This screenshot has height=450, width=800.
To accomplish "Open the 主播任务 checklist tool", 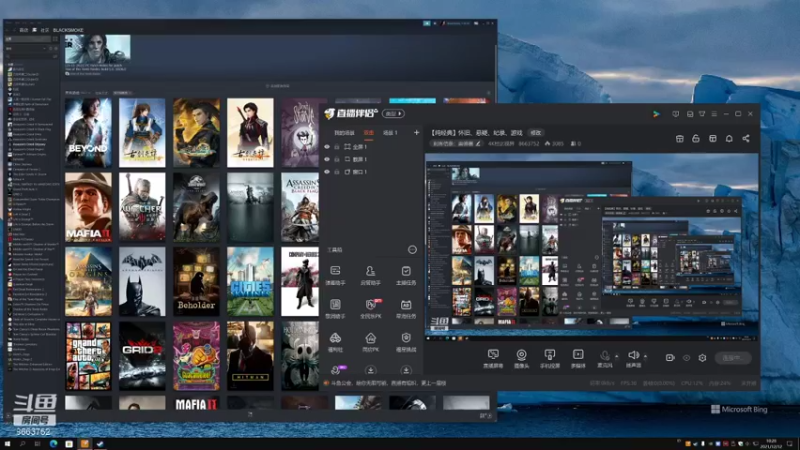I will click(x=406, y=275).
